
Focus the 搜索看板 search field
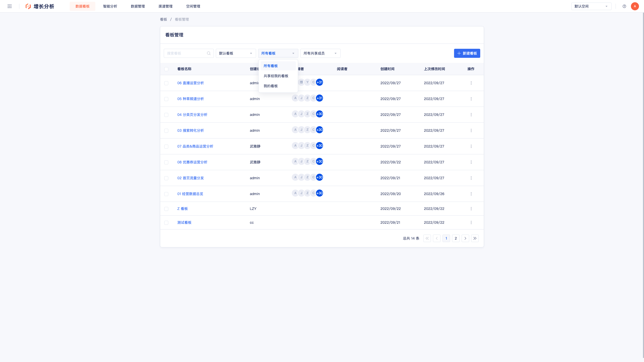[189, 53]
